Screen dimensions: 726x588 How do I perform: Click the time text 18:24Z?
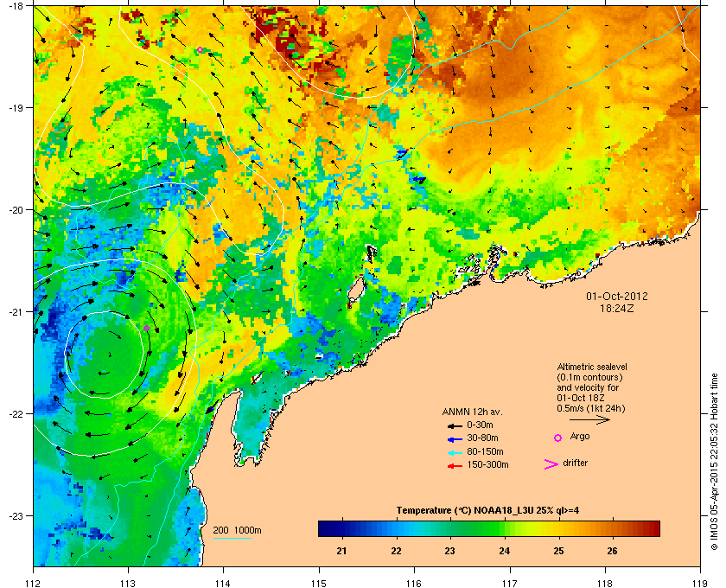tap(617, 308)
